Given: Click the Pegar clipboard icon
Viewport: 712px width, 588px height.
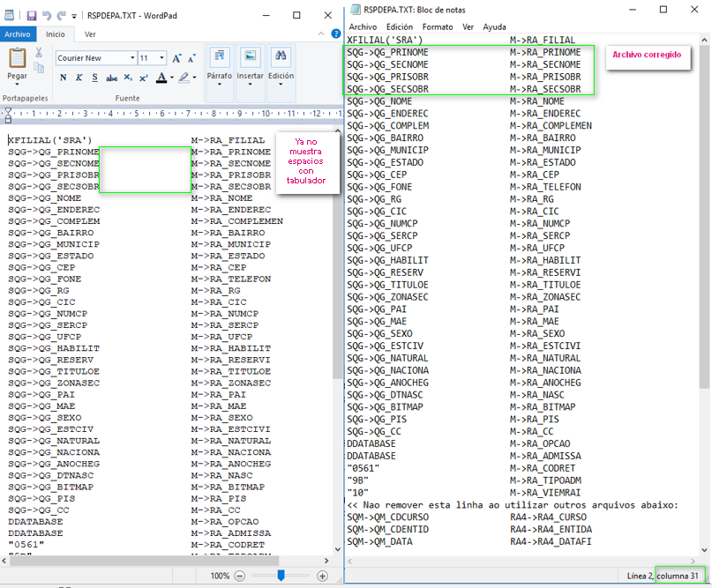Looking at the screenshot, I should [x=18, y=58].
